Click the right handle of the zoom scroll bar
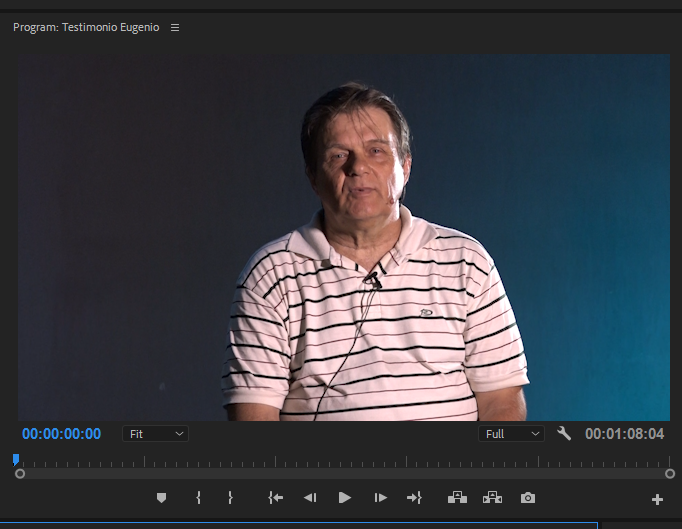Image resolution: width=682 pixels, height=529 pixels. coord(670,473)
